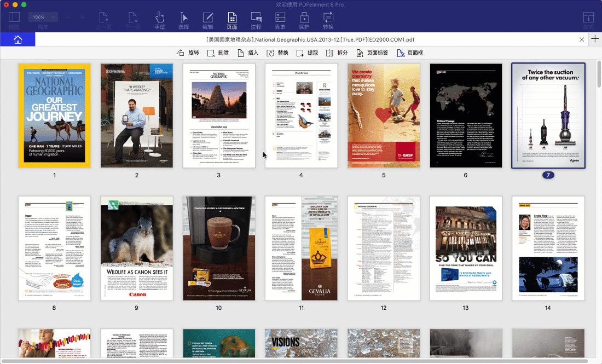Close the National Geographic PDF tab
The height and width of the screenshot is (364, 602).
582,39
